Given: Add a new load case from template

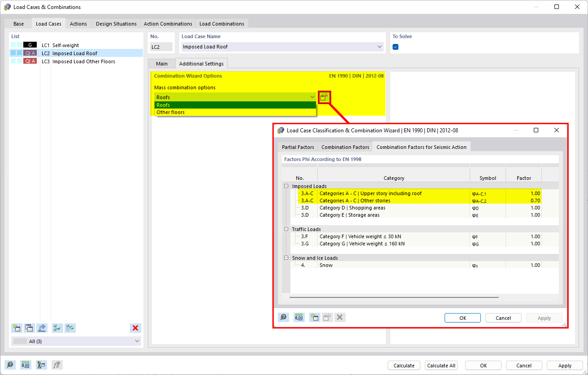Looking at the screenshot, I should click(x=42, y=328).
